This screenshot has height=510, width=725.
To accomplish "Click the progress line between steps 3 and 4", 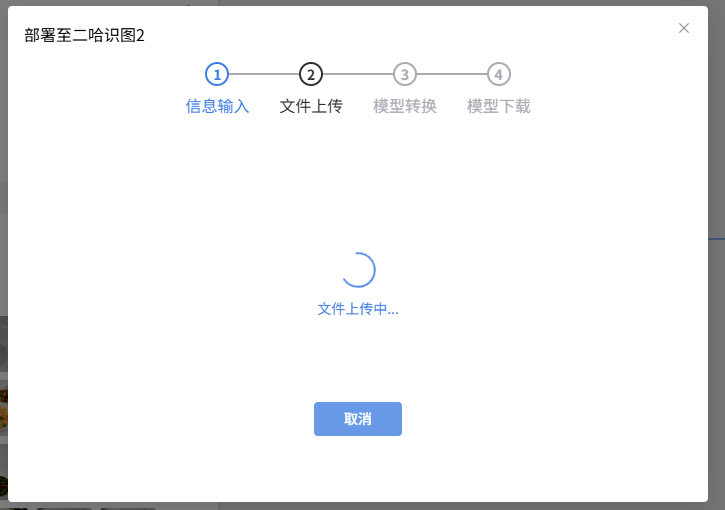I will [x=452, y=74].
